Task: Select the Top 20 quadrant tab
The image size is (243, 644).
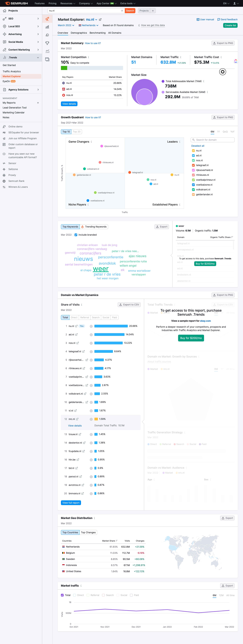Action: click(77, 132)
